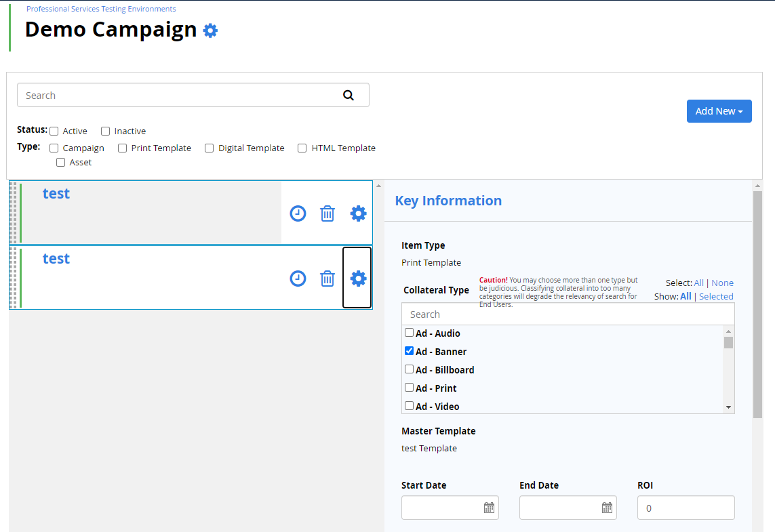Click the End Date input field
Screen dimensions: 775x532
(568, 508)
